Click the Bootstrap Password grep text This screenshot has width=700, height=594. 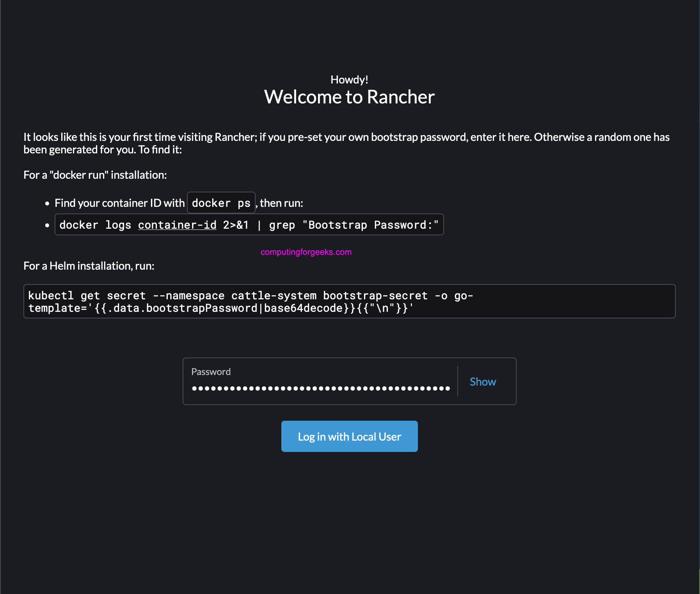coord(370,224)
